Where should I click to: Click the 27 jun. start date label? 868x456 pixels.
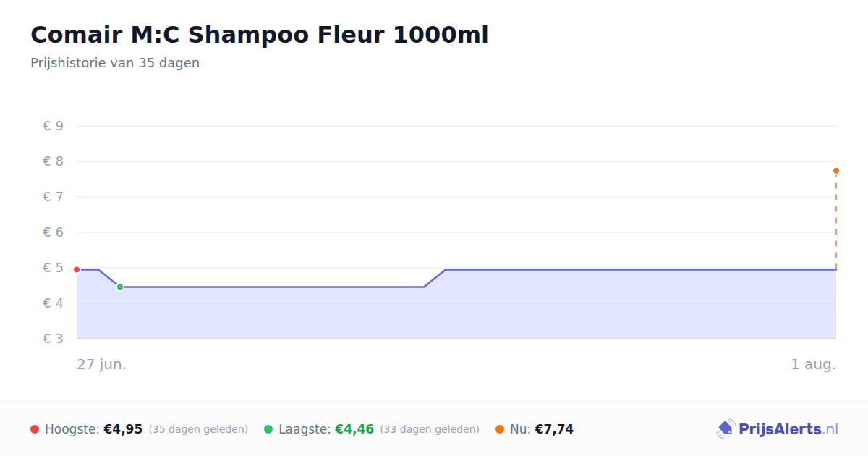(x=102, y=364)
